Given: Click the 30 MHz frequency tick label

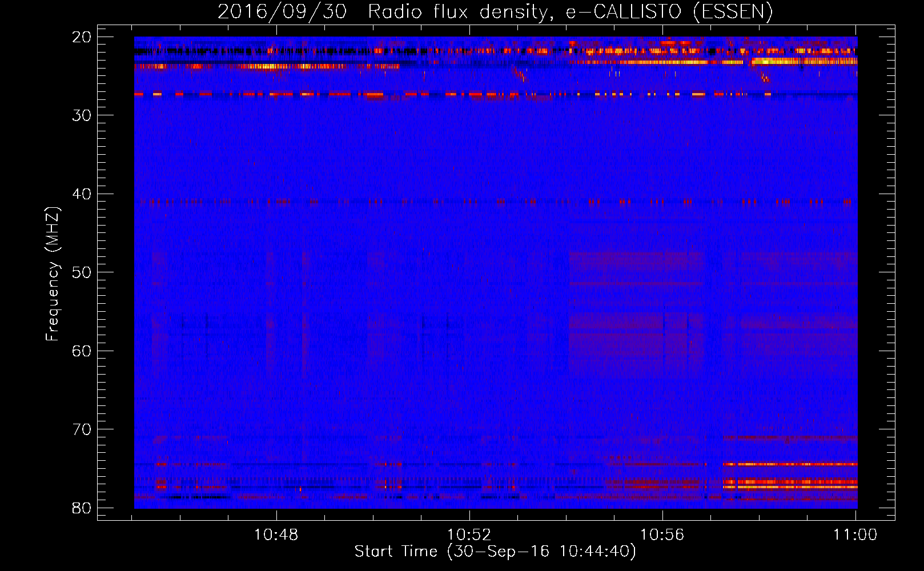Looking at the screenshot, I should pyautogui.click(x=82, y=115).
